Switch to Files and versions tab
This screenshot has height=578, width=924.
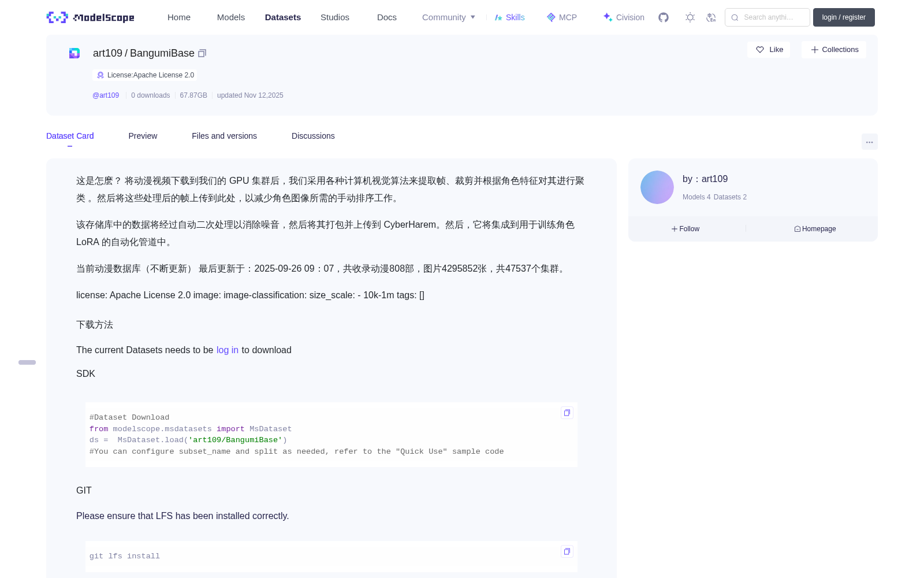point(224,136)
